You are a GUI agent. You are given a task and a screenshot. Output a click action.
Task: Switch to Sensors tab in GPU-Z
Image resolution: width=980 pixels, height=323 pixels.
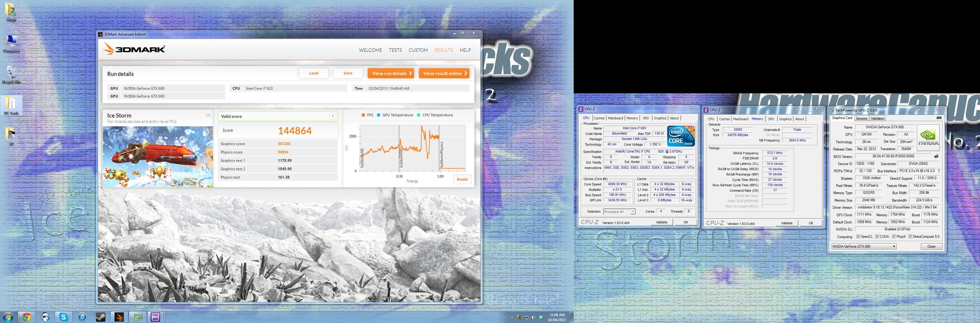click(x=861, y=118)
